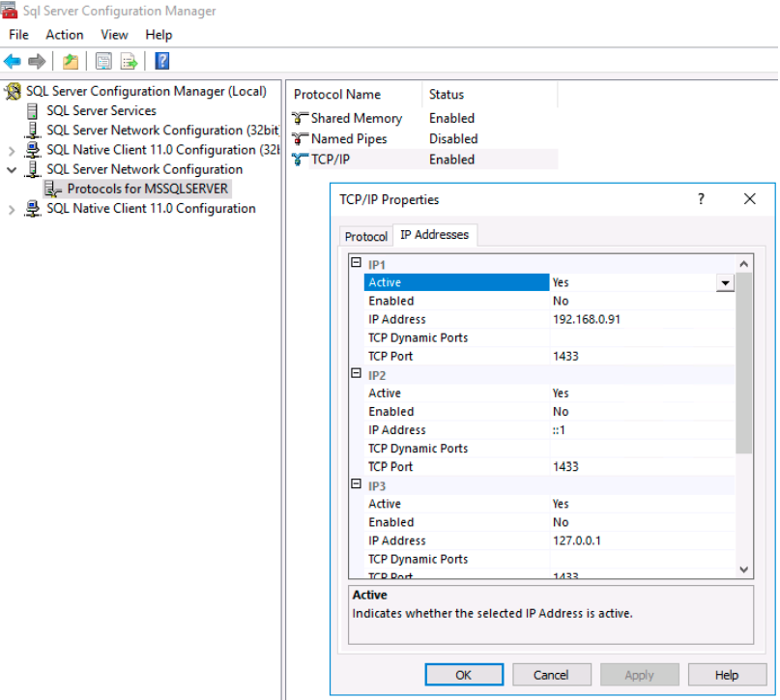Click the IP3 TCP Dynamic Ports value field

coord(642,559)
